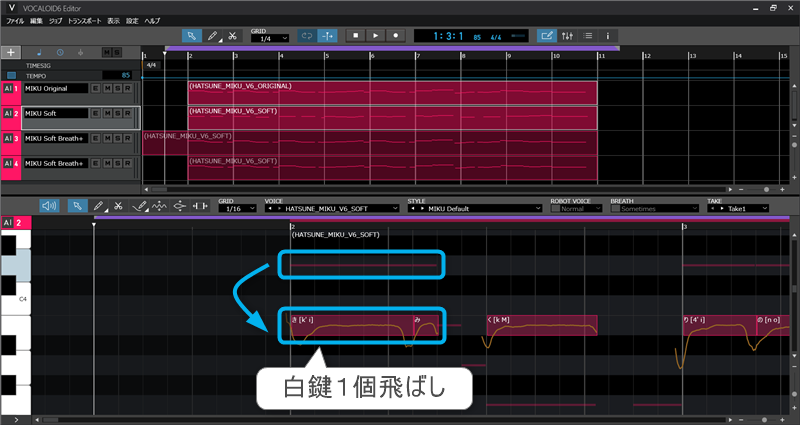
Task: Select the vibrato wave tool icon
Action: click(160, 206)
